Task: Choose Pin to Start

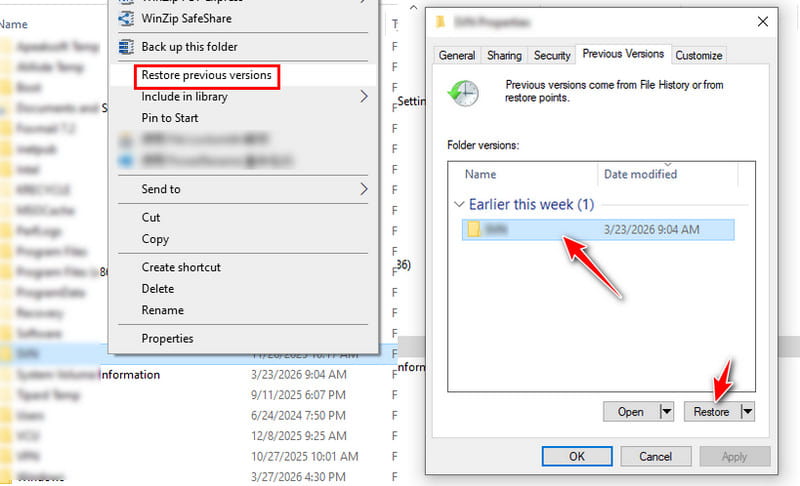Action: 170,118
